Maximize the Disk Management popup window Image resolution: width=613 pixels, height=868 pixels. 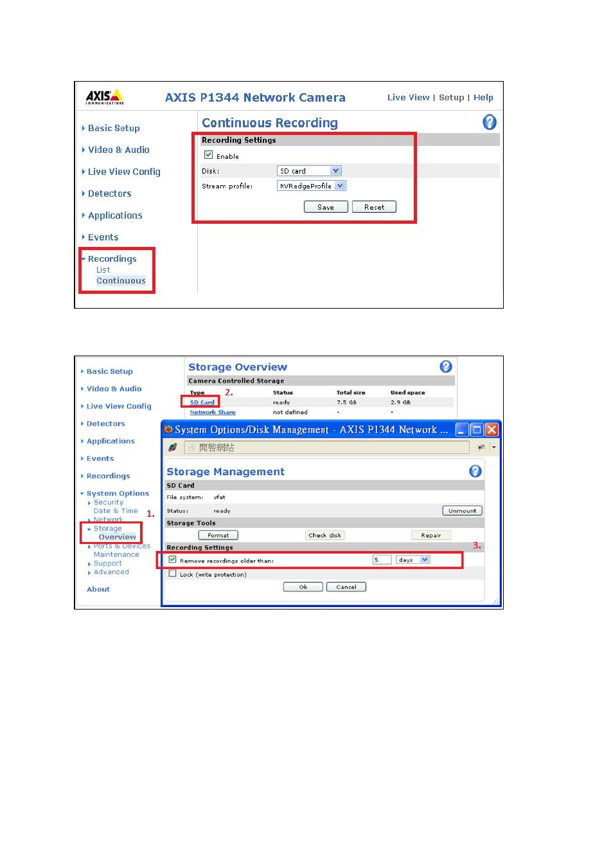coord(477,429)
